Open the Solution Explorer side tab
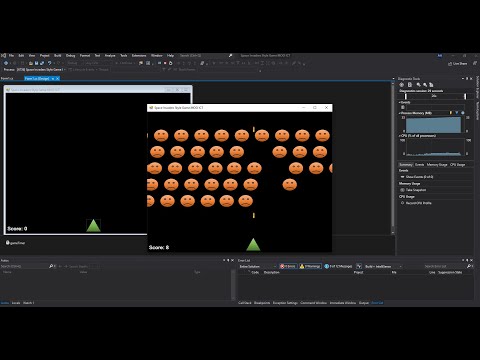Image resolution: width=480 pixels, height=360 pixels. point(477,88)
